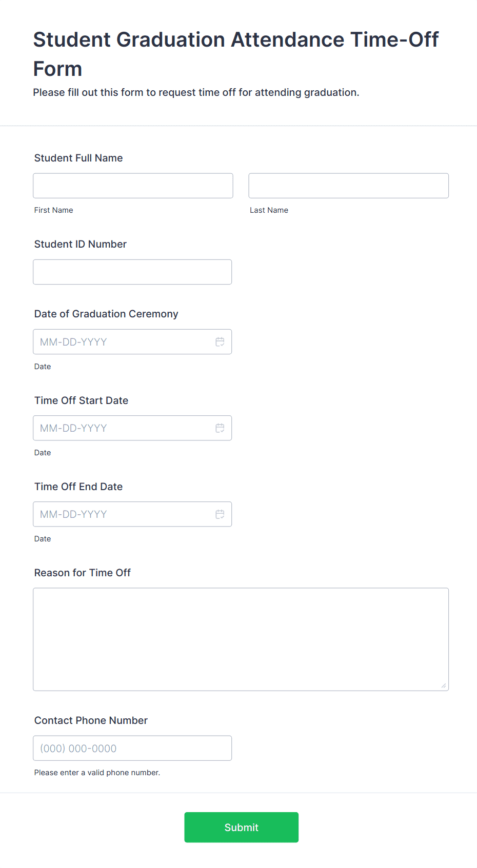
Task: Open calendar picker for Time Off End Date
Action: [220, 514]
